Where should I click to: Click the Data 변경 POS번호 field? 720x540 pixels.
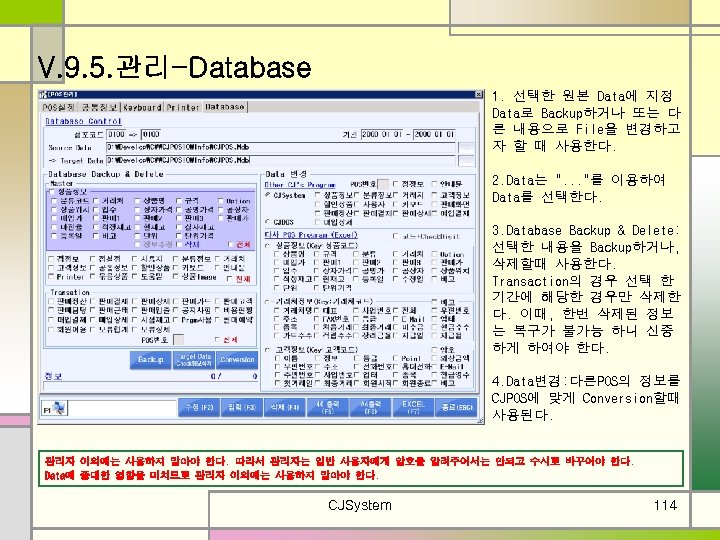click(383, 185)
